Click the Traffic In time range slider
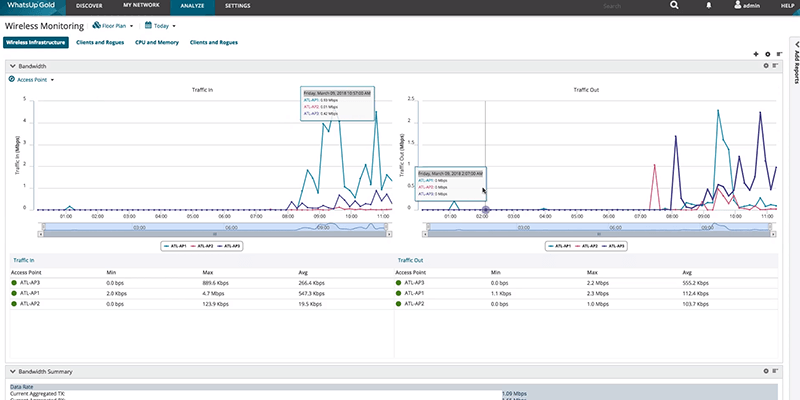 pos(214,228)
